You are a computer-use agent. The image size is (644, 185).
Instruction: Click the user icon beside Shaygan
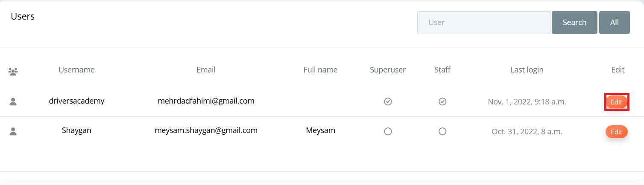[x=13, y=131]
